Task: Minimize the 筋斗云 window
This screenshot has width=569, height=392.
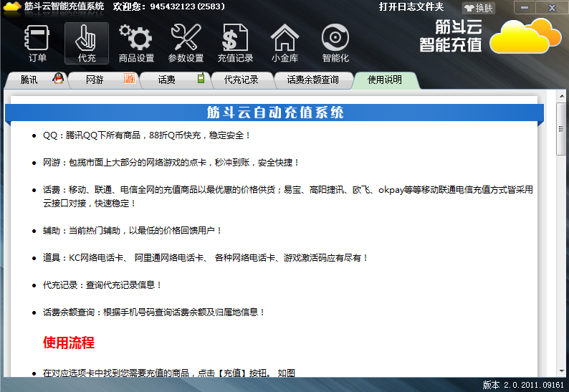Action: (x=525, y=7)
